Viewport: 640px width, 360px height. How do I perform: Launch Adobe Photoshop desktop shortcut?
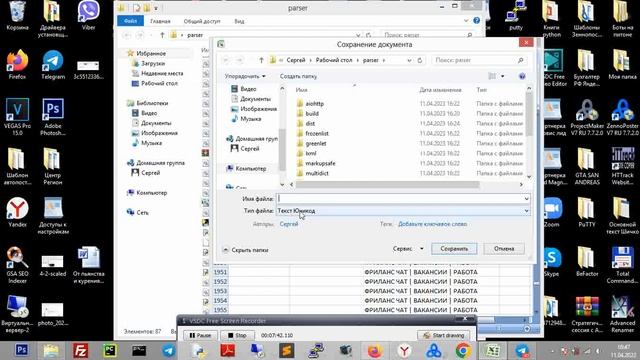tap(53, 117)
